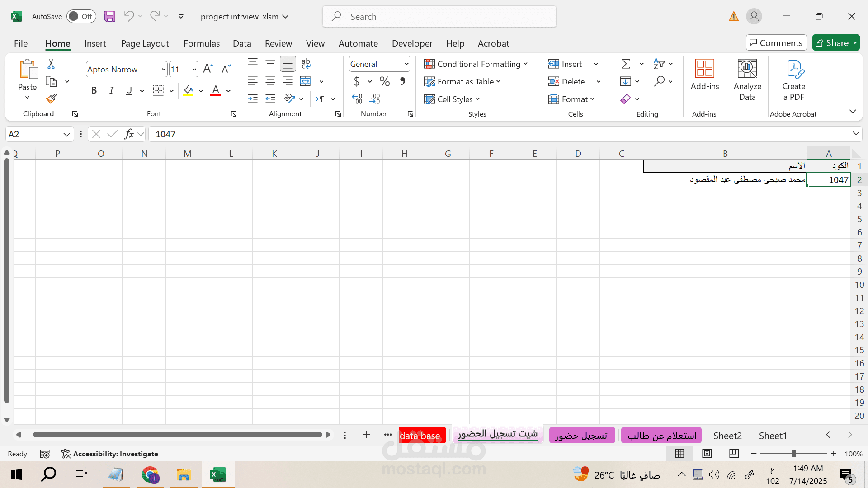Click the Percent Style icon
868x488 pixels.
coord(384,81)
